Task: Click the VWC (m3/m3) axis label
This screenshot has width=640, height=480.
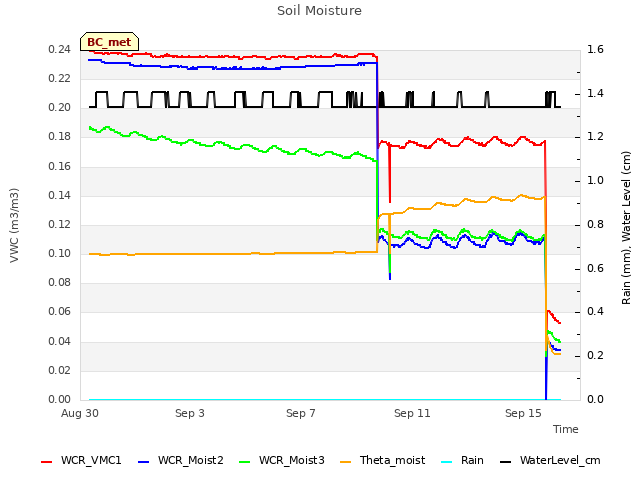Action: [14, 225]
